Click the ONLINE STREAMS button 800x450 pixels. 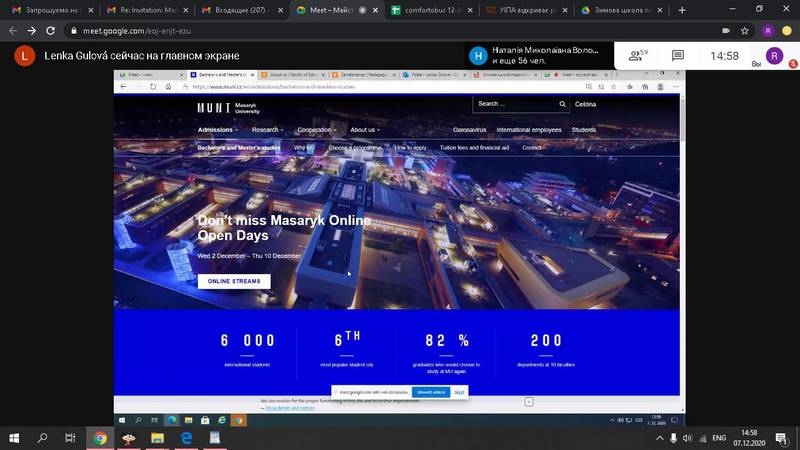(x=234, y=281)
